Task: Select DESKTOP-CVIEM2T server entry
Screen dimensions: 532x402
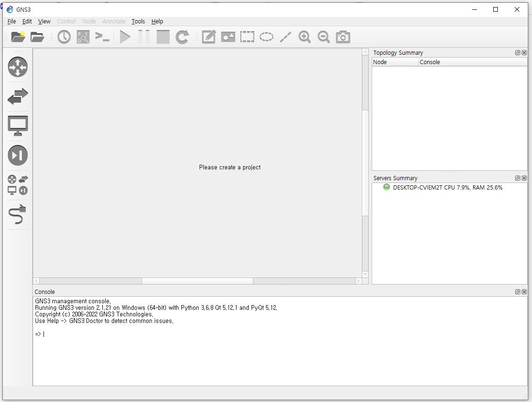Action: coord(447,187)
